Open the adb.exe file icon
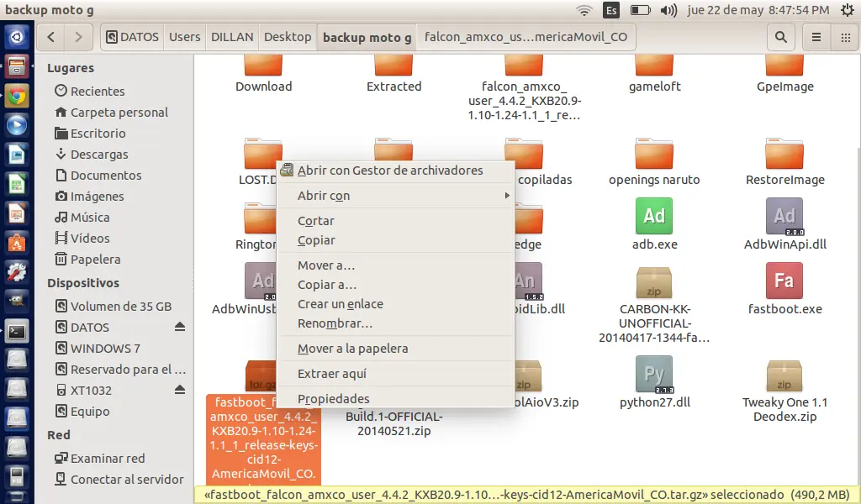 (x=654, y=216)
